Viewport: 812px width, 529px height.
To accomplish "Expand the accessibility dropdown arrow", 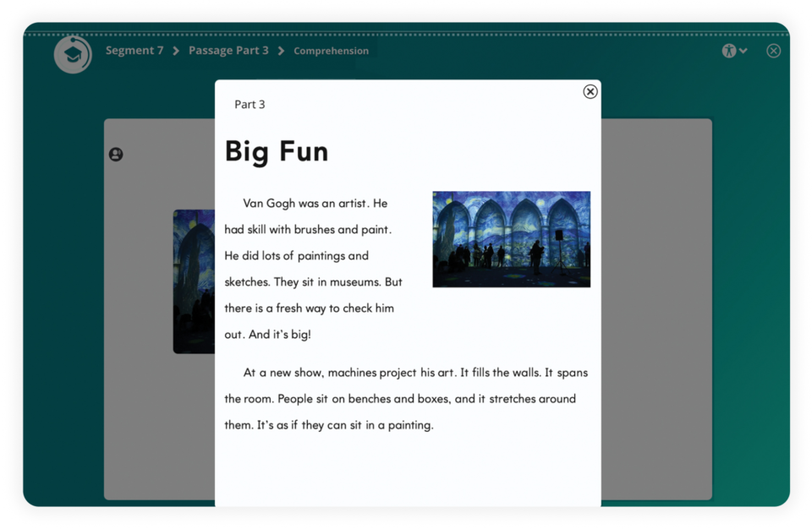I will (743, 51).
